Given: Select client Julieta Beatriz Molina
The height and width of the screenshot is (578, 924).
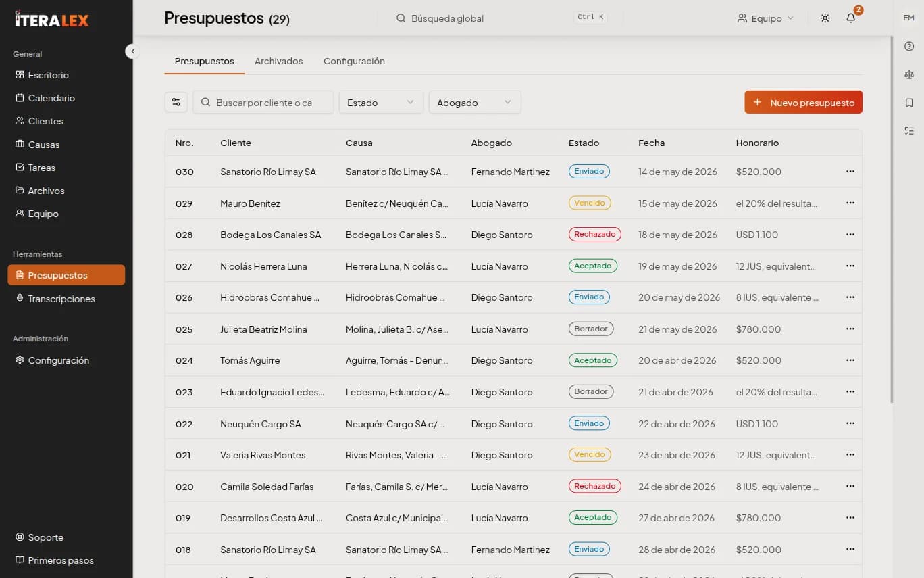Looking at the screenshot, I should click(263, 329).
